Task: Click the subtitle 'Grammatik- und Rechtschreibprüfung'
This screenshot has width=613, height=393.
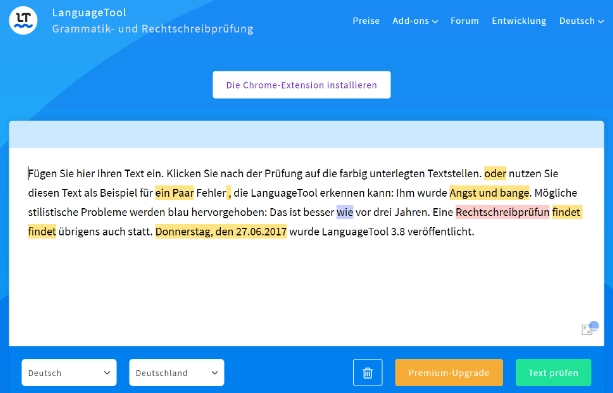Action: coord(152,29)
